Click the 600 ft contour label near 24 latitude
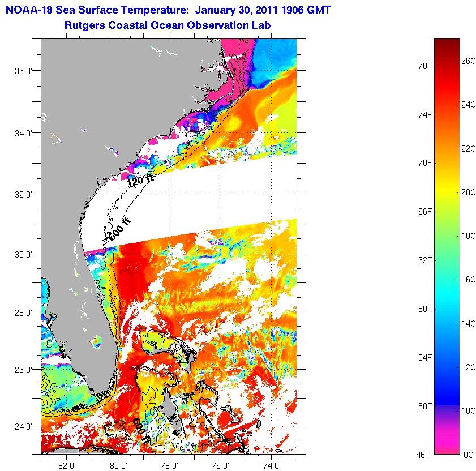Image resolution: width=476 pixels, height=471 pixels. [x=141, y=431]
